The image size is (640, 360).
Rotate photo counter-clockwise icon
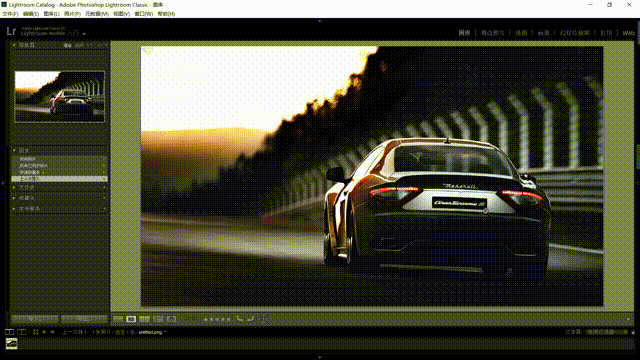(x=240, y=319)
